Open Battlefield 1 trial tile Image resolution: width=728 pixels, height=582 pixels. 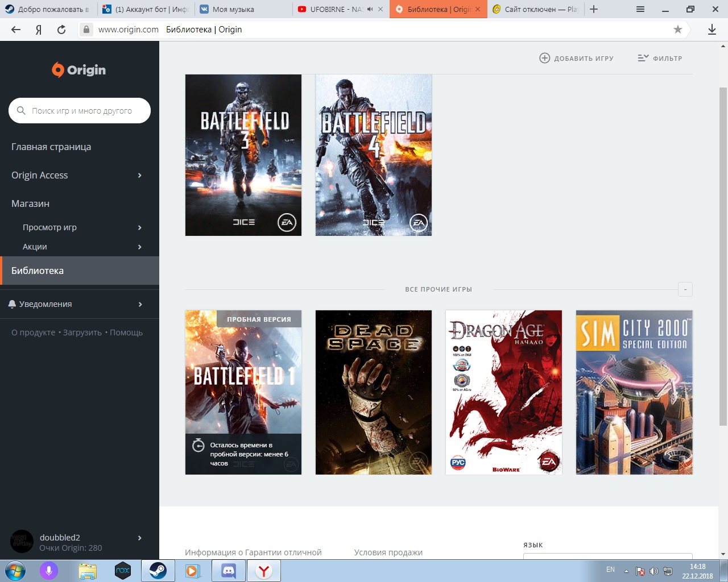[x=243, y=392]
